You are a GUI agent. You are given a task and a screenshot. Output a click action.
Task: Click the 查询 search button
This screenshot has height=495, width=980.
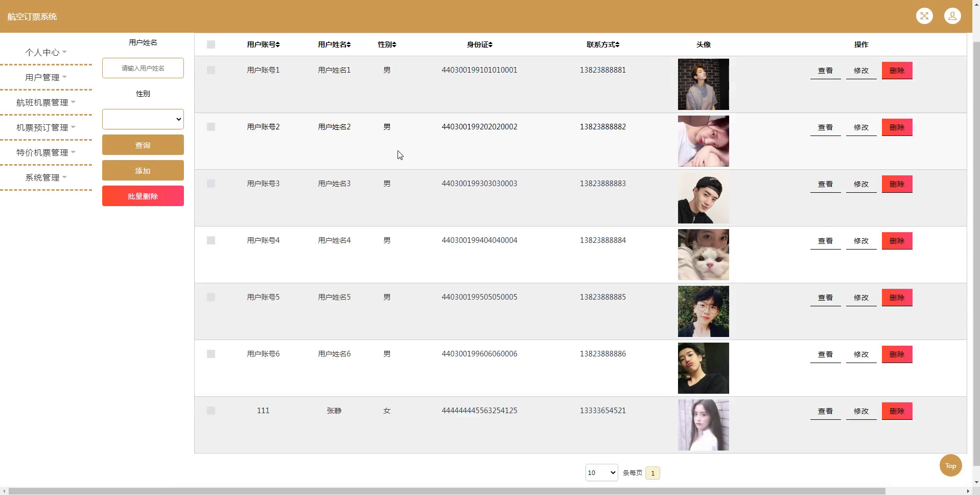coord(143,145)
